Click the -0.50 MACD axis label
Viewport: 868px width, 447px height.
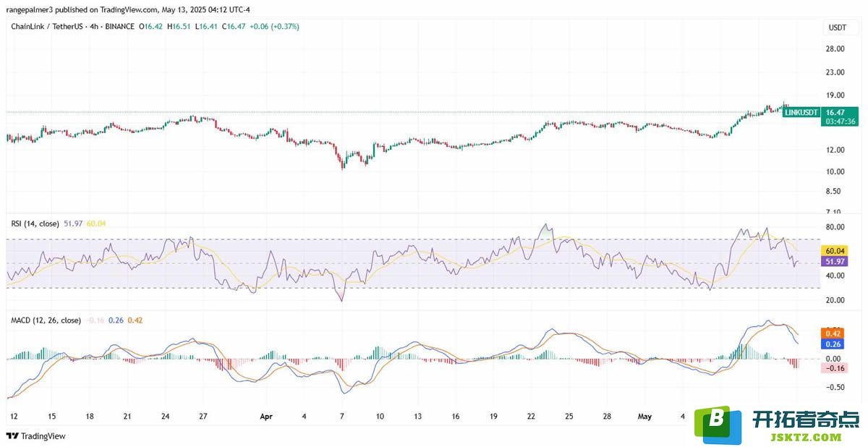[x=835, y=387]
